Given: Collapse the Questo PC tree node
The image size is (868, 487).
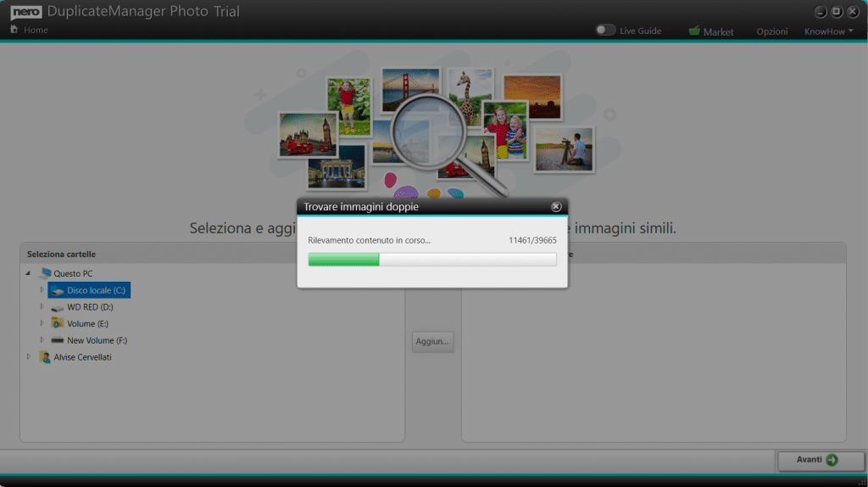Looking at the screenshot, I should click(28, 273).
